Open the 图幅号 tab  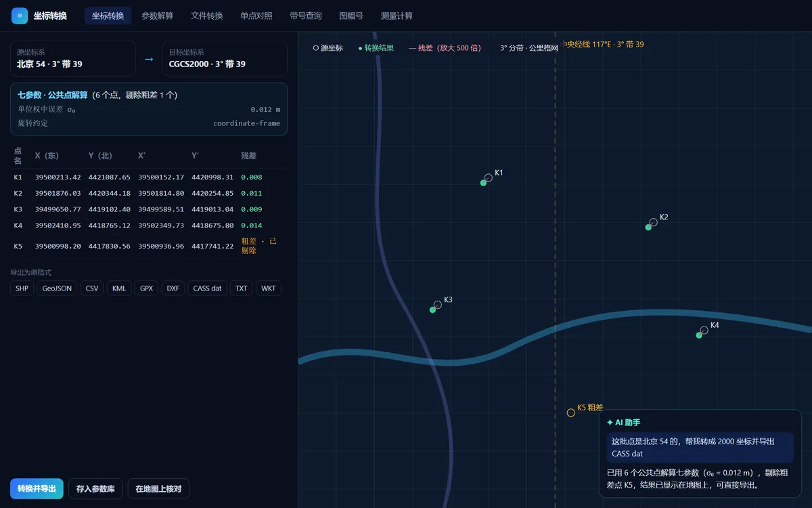(x=351, y=16)
